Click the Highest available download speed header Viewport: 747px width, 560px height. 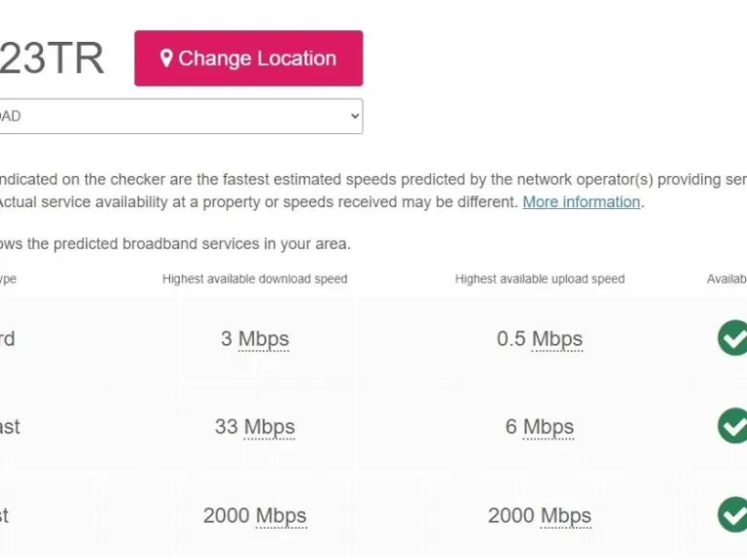pos(255,279)
